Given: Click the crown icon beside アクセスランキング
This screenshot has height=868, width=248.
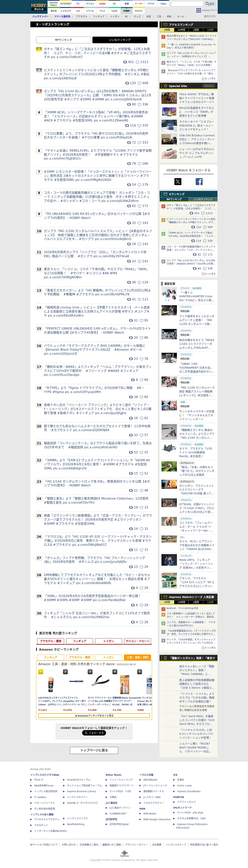Looking at the screenshot, I should pyautogui.click(x=165, y=25).
